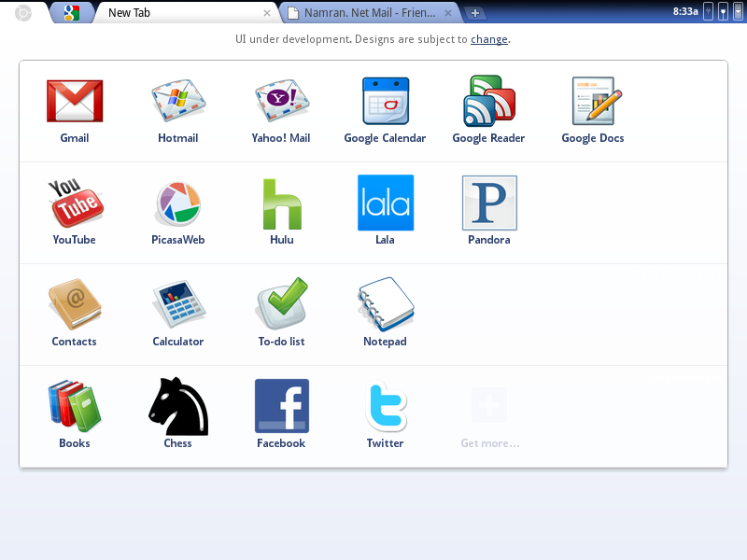747x560 pixels.
Task: Follow the 'change' link in notice
Action: (489, 39)
